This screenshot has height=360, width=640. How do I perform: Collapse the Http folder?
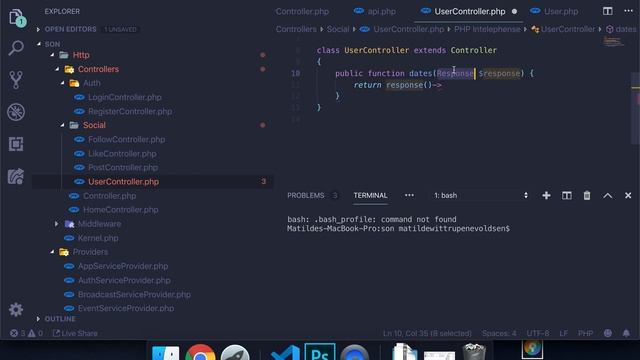point(52,55)
